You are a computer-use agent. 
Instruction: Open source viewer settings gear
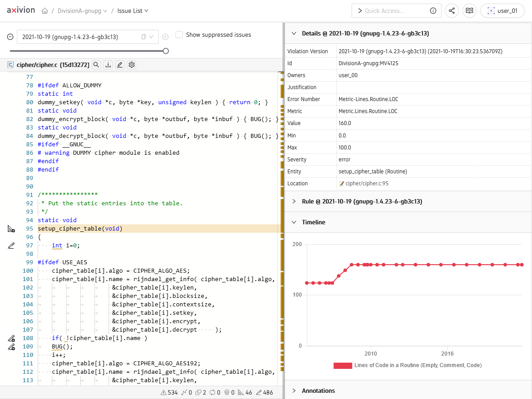point(132,65)
